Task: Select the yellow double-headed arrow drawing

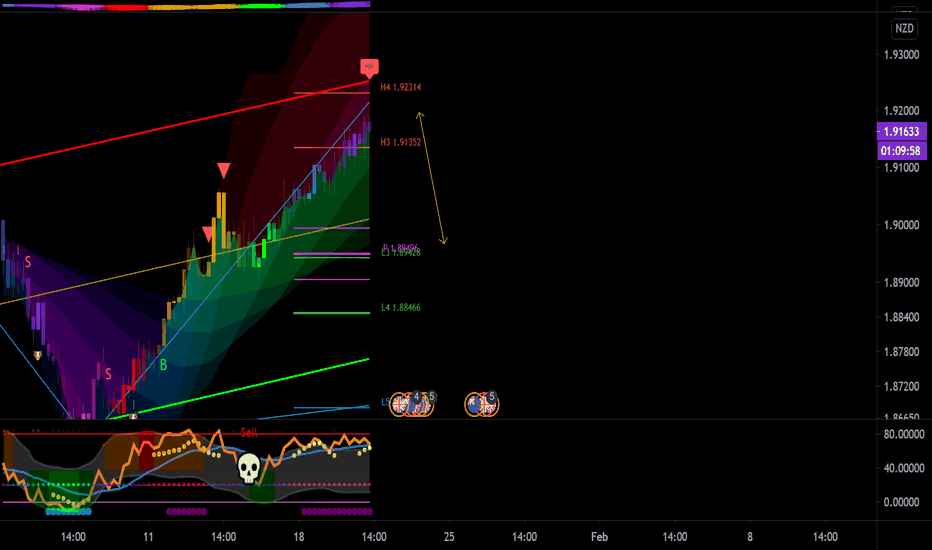Action: click(432, 178)
